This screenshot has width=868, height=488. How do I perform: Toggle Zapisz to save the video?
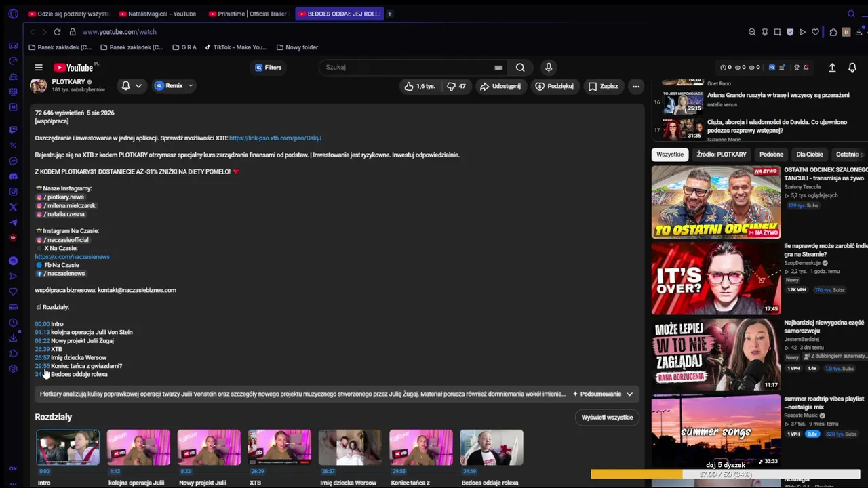[603, 87]
